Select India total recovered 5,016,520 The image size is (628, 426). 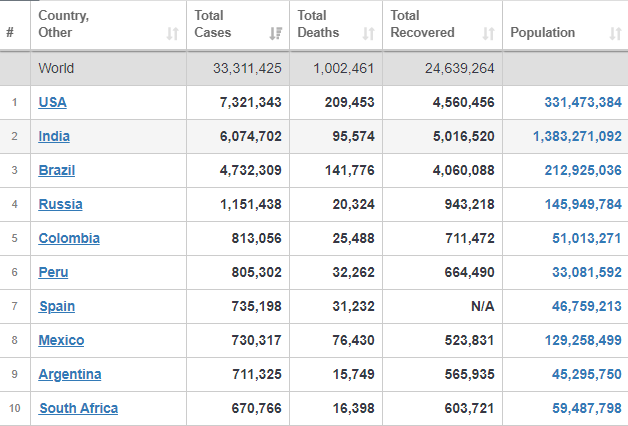463,136
